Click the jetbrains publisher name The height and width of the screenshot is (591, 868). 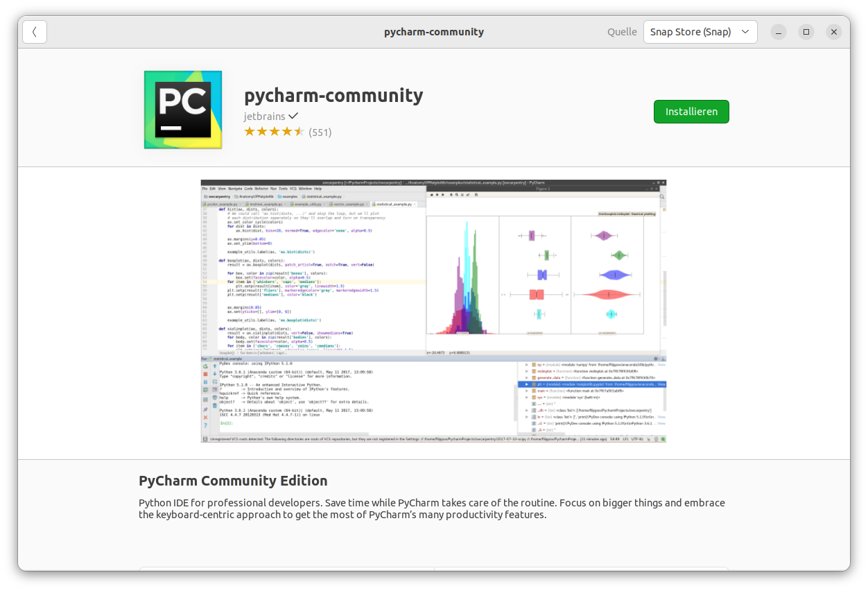[264, 116]
